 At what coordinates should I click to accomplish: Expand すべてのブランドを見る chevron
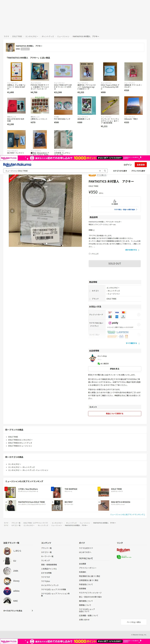[32, 611]
